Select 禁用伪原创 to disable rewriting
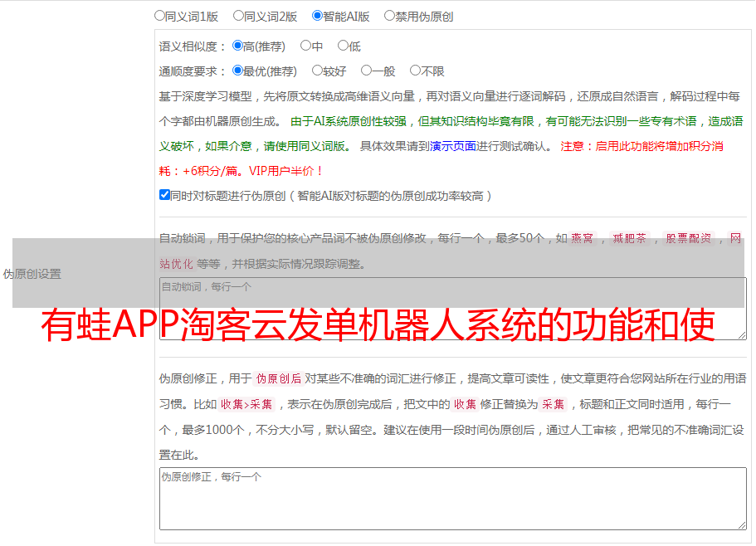Image resolution: width=756 pixels, height=546 pixels. (390, 16)
